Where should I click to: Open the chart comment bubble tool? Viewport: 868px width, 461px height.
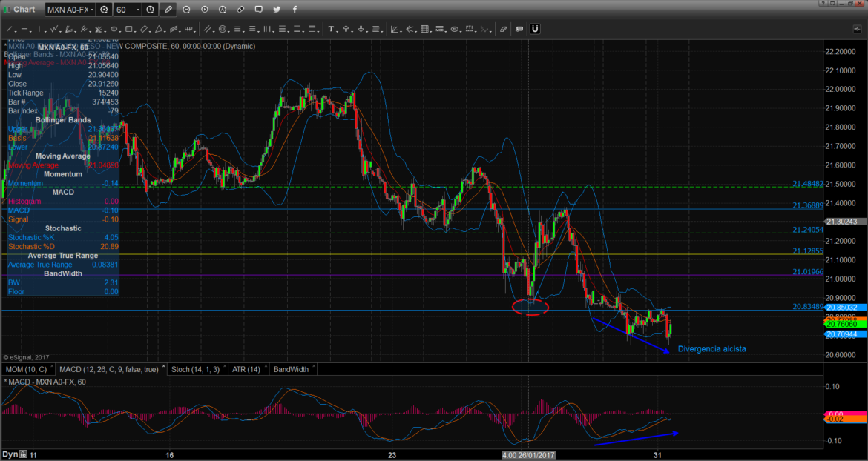(519, 30)
